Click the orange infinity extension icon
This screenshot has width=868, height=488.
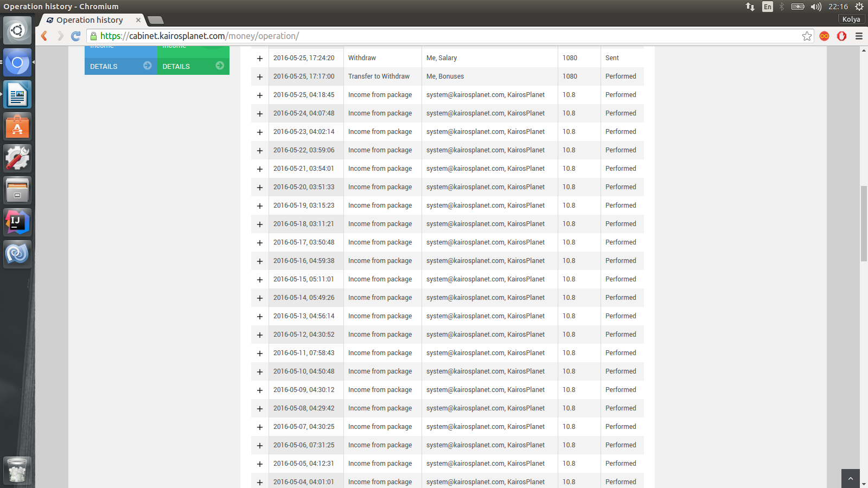click(x=824, y=36)
